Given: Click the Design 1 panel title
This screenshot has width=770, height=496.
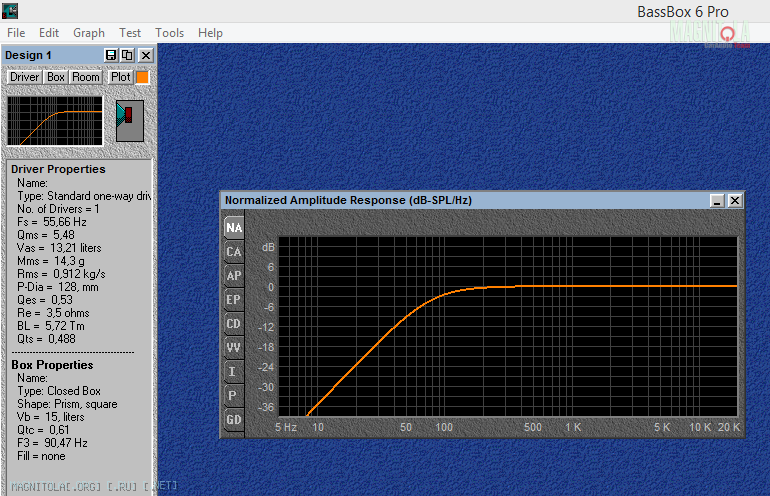Looking at the screenshot, I should pos(28,55).
